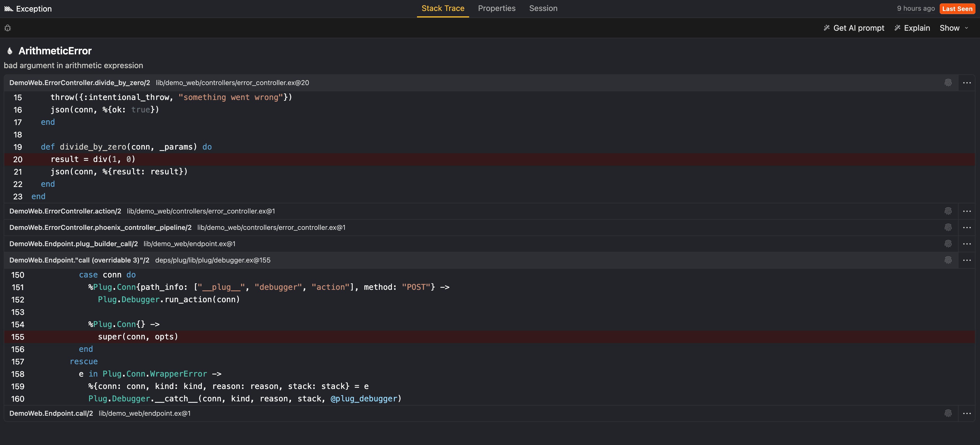Click file path deps/plug/lib/plug/debugger.ex@155
The image size is (980, 445).
tap(213, 260)
